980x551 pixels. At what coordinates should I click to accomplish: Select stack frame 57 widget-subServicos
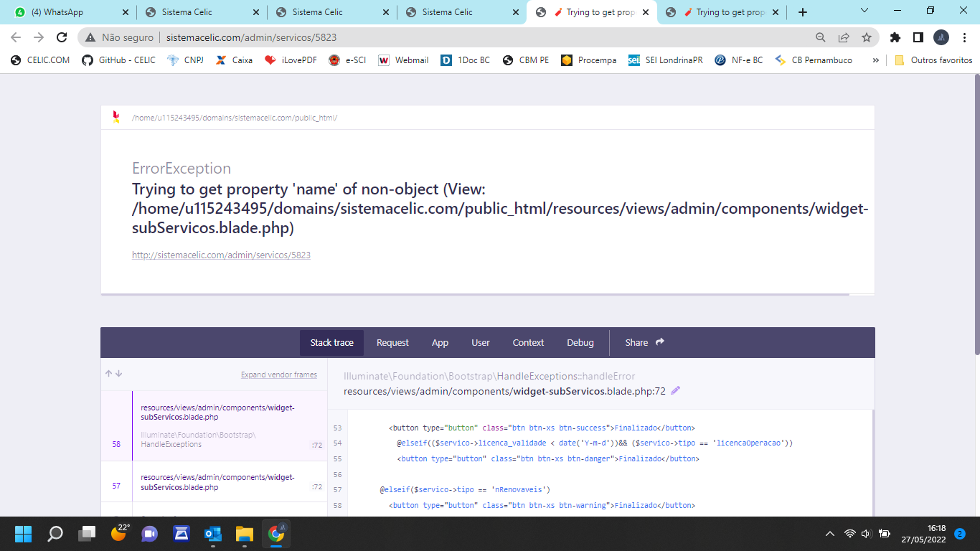(x=214, y=481)
